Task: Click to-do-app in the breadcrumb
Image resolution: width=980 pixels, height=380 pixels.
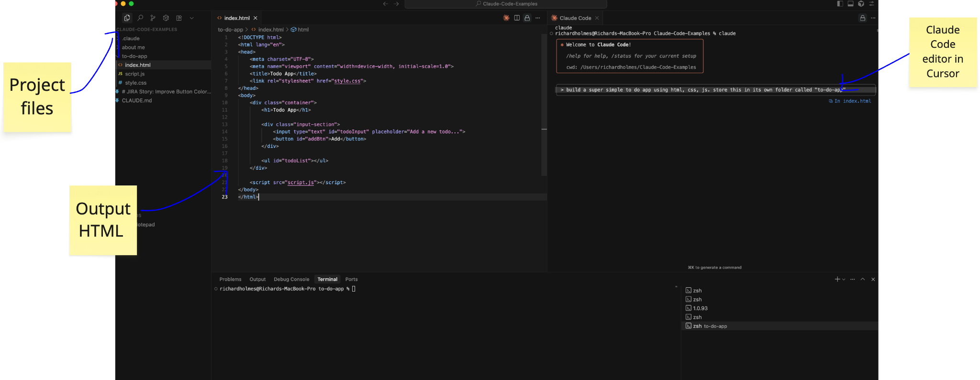Action: tap(230, 30)
